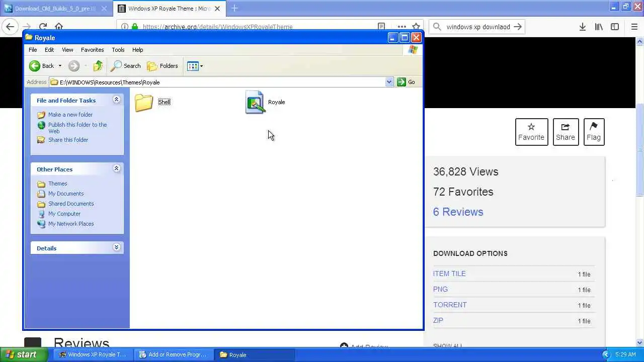This screenshot has height=362, width=644.
Task: Open the View menu
Action: pyautogui.click(x=67, y=50)
